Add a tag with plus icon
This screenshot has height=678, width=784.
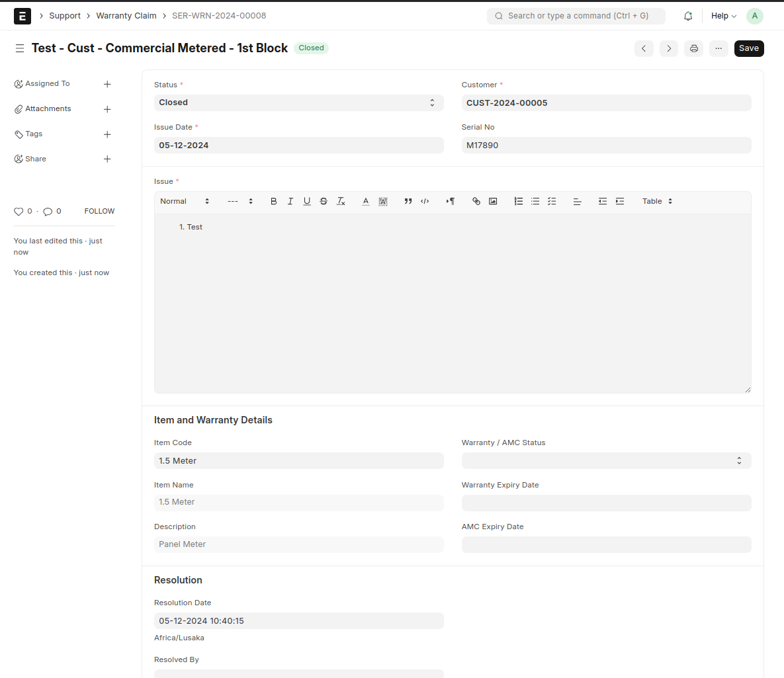point(107,134)
